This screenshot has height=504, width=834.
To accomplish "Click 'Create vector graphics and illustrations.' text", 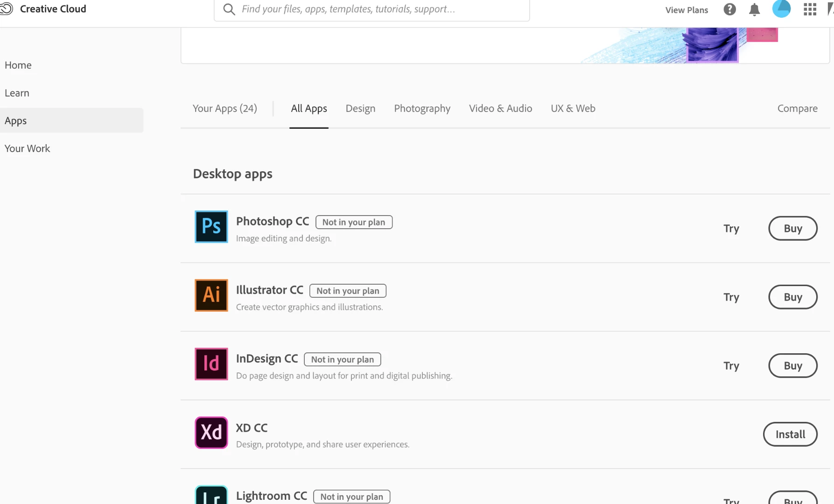I will point(309,307).
